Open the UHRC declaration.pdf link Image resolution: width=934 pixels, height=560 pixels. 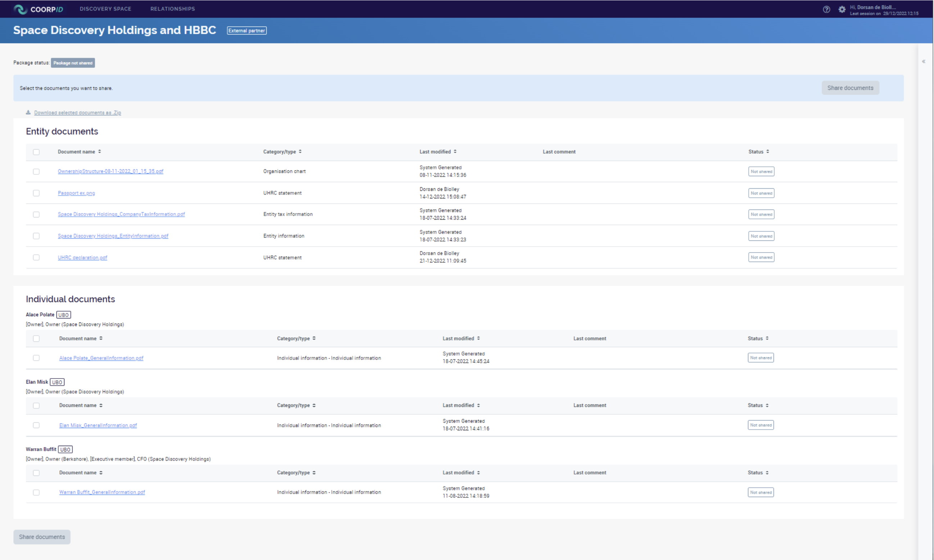82,257
